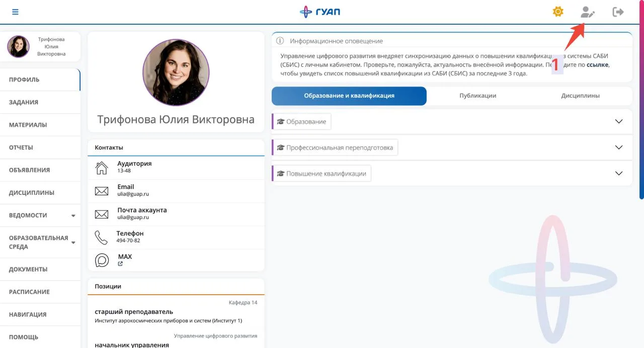Viewport: 644px width, 348px height.
Task: Open НАВИГАЦИЯ in the sidebar
Action: point(40,315)
